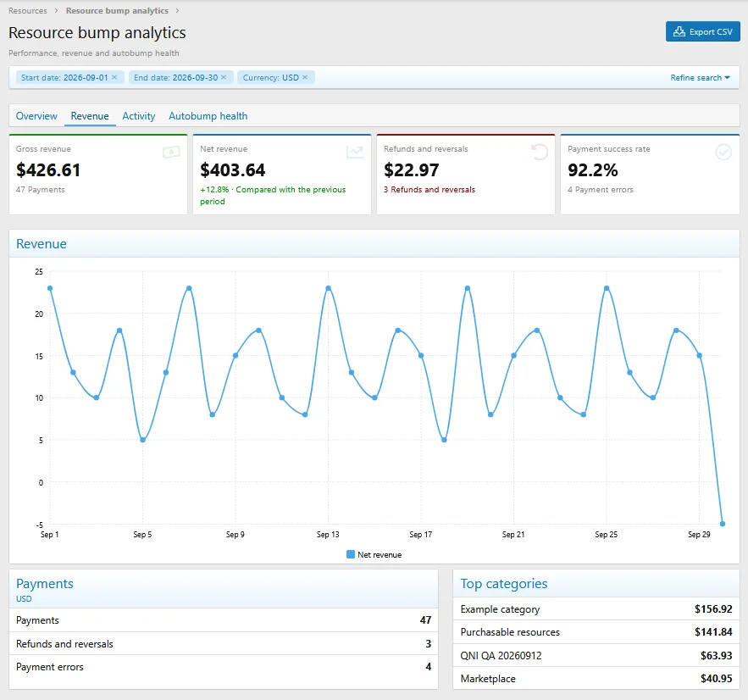Click the '3 Refunds and reversals' text

[429, 190]
